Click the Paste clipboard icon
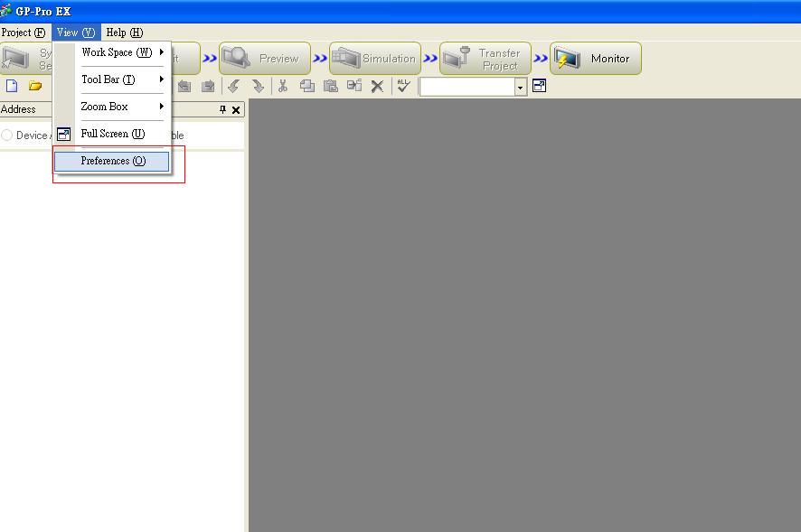 (331, 87)
